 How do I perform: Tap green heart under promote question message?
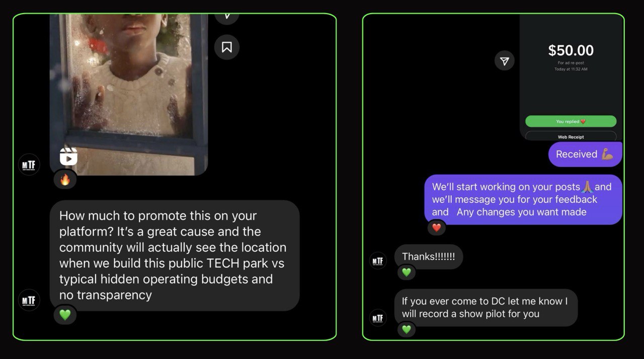click(x=65, y=315)
